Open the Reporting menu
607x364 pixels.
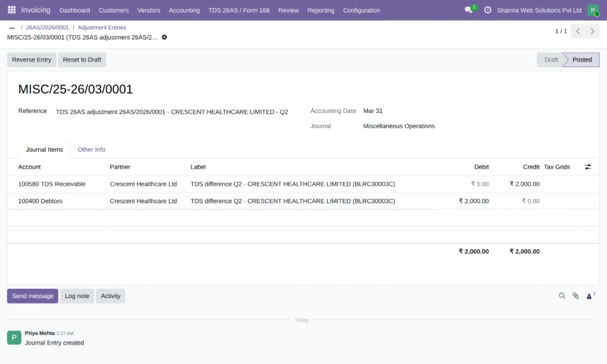coord(321,11)
